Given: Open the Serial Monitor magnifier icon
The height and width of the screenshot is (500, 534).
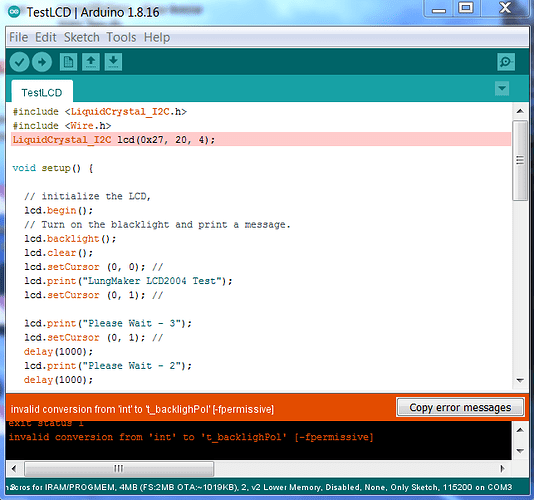Looking at the screenshot, I should tap(506, 62).
